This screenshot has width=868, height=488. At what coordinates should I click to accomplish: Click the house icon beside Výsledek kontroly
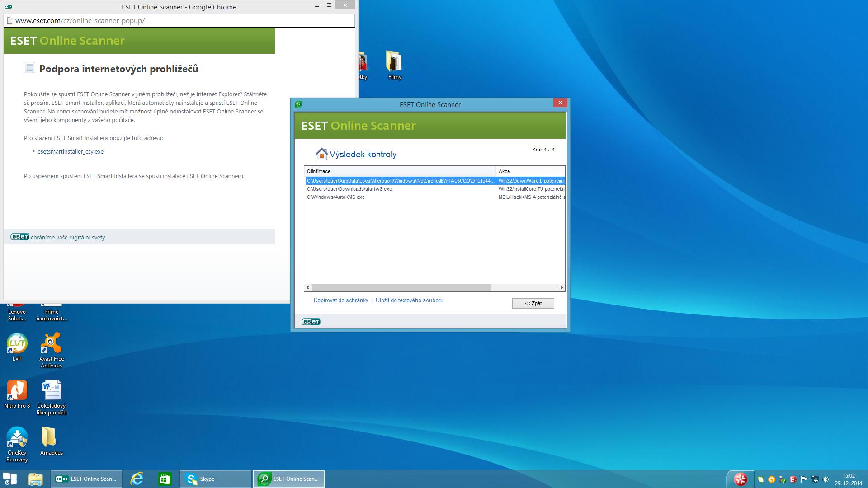[x=321, y=154]
